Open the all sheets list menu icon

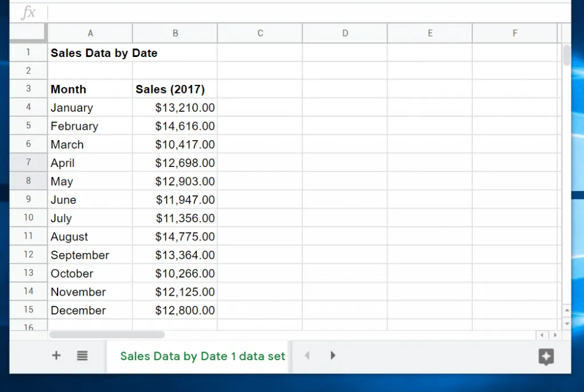(x=82, y=356)
